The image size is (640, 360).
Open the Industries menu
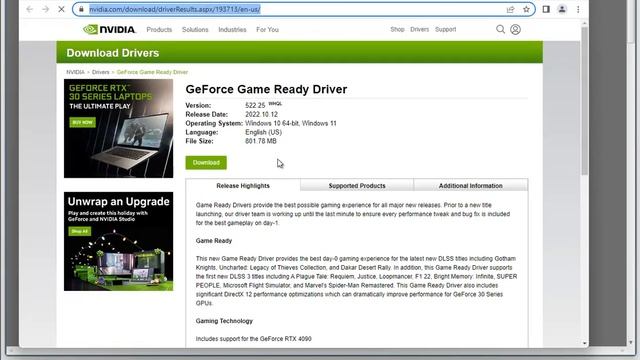(x=232, y=29)
